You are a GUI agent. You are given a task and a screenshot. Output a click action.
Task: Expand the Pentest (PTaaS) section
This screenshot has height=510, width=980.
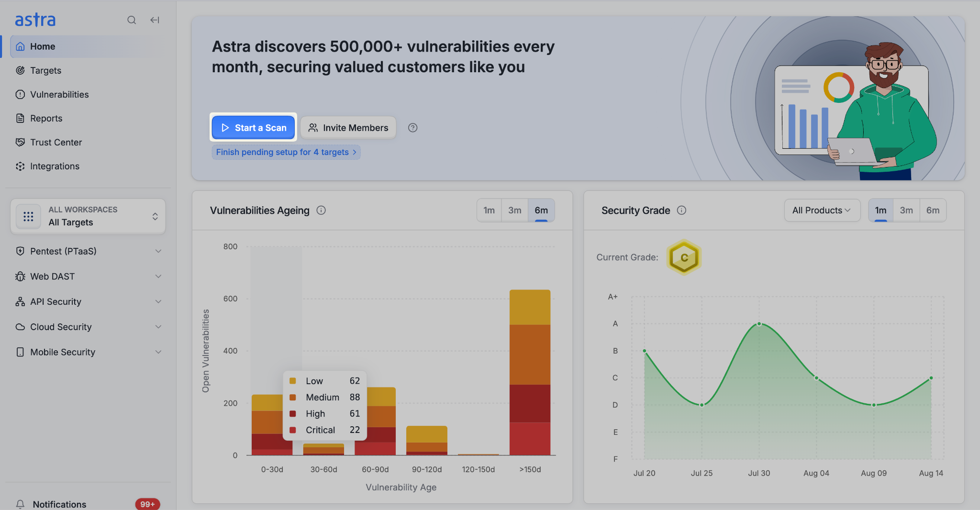click(89, 251)
